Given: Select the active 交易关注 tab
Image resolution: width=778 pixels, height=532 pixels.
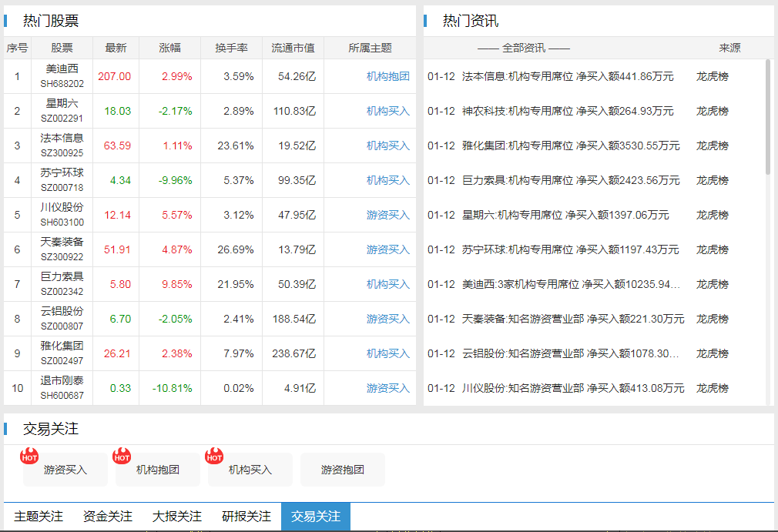Looking at the screenshot, I should pos(316,516).
